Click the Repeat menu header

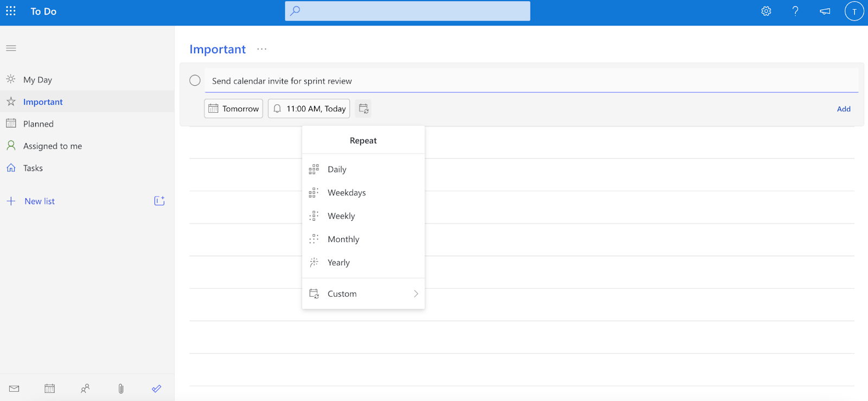[363, 141]
